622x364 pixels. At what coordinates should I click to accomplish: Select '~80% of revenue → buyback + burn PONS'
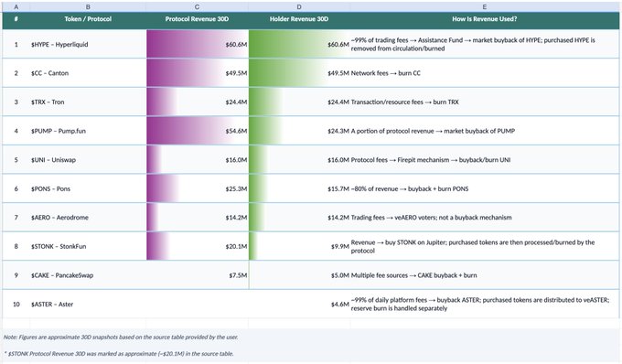point(485,188)
